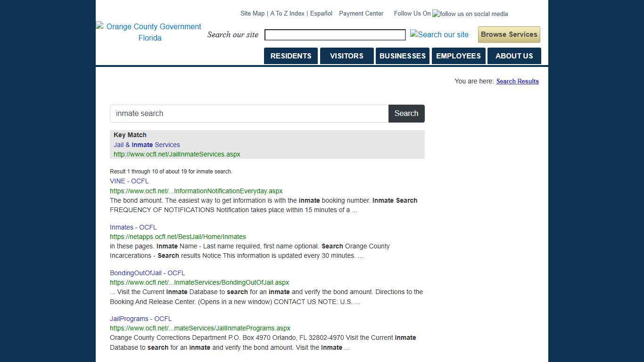The image size is (644, 362).
Task: Open the BondingOutOfJail - OCFL result
Action: pos(147,273)
